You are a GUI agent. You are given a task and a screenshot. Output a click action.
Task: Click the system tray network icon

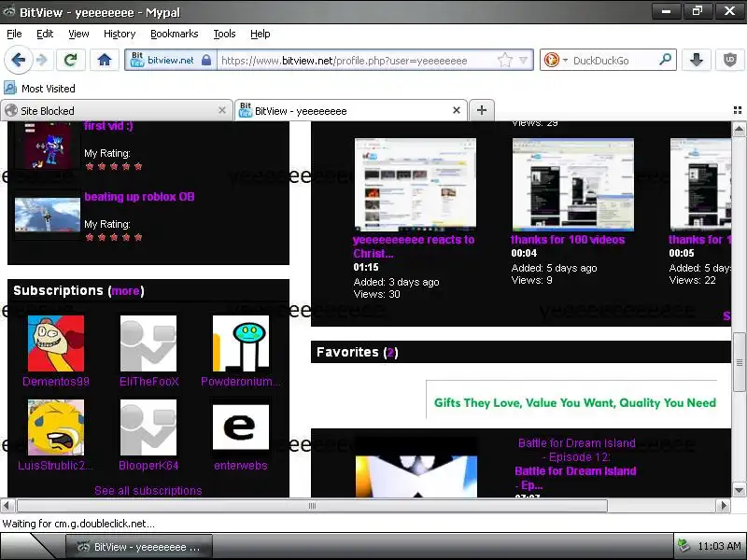(x=684, y=546)
